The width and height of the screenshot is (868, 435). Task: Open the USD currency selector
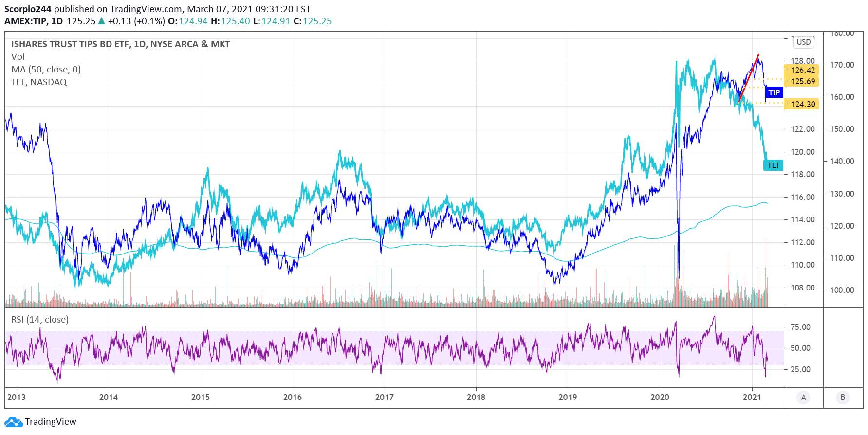[x=804, y=42]
